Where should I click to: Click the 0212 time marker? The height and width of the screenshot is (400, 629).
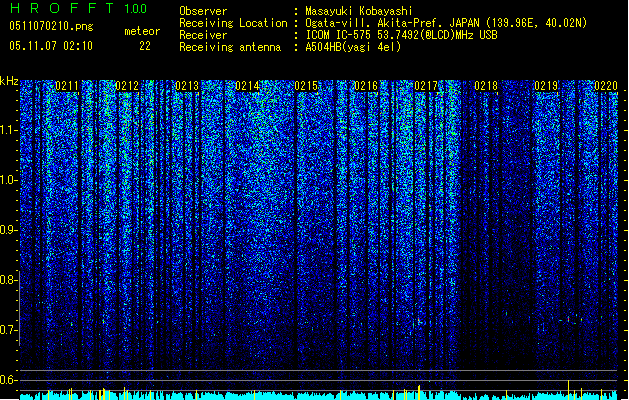pos(127,86)
